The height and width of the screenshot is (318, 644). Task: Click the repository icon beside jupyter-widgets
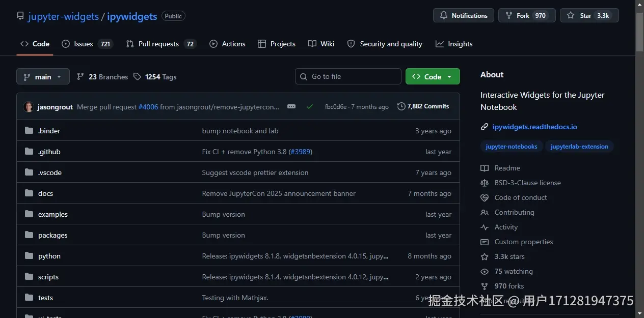coord(20,16)
